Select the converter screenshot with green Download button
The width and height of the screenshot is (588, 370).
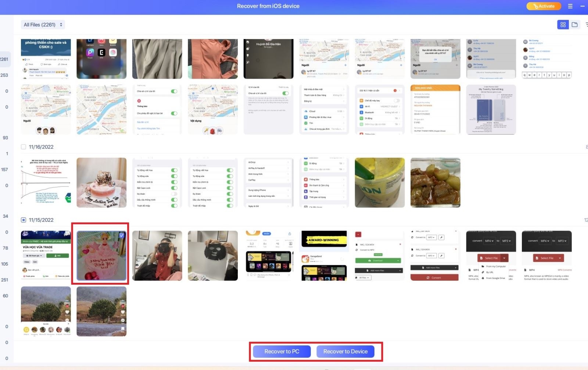[380, 256]
